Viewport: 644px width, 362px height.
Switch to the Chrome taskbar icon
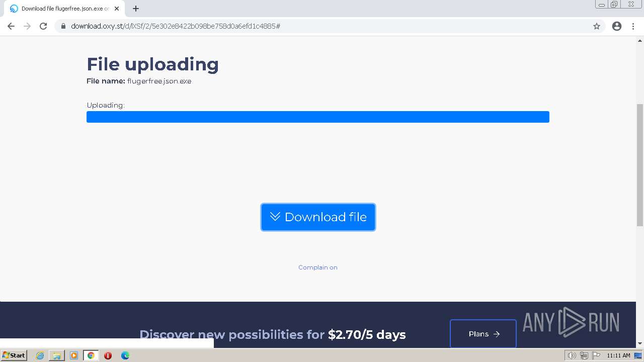point(91,355)
